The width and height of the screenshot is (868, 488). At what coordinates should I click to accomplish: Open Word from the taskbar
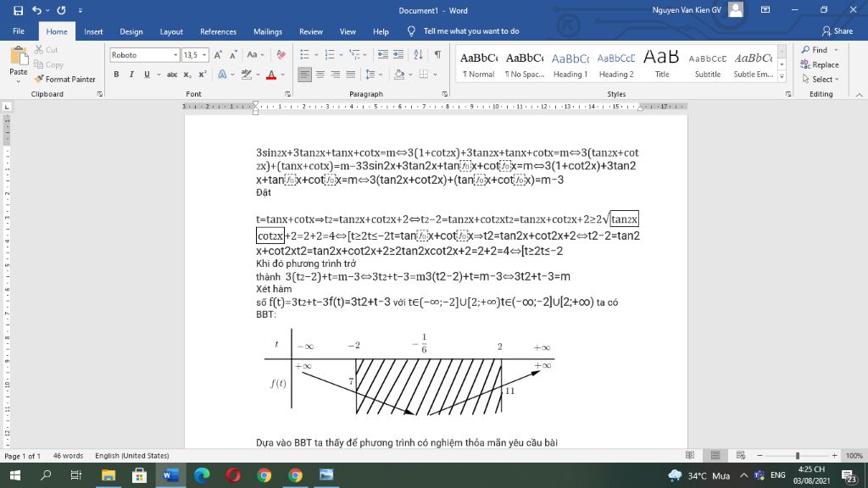171,475
